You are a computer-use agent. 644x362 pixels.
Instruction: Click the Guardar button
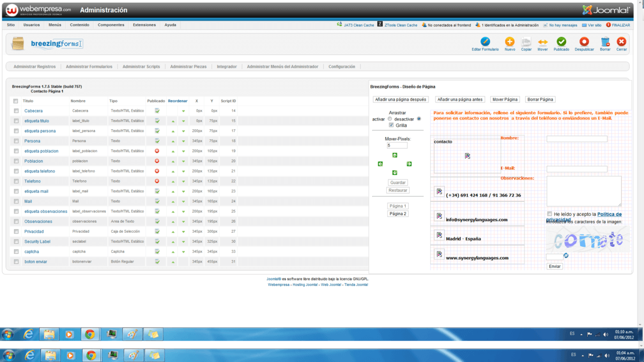pyautogui.click(x=398, y=182)
